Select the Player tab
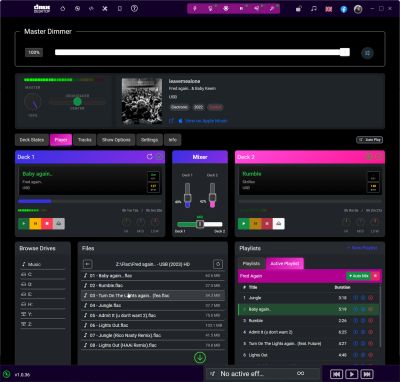Viewport: 400px width, 382px height. [61, 140]
